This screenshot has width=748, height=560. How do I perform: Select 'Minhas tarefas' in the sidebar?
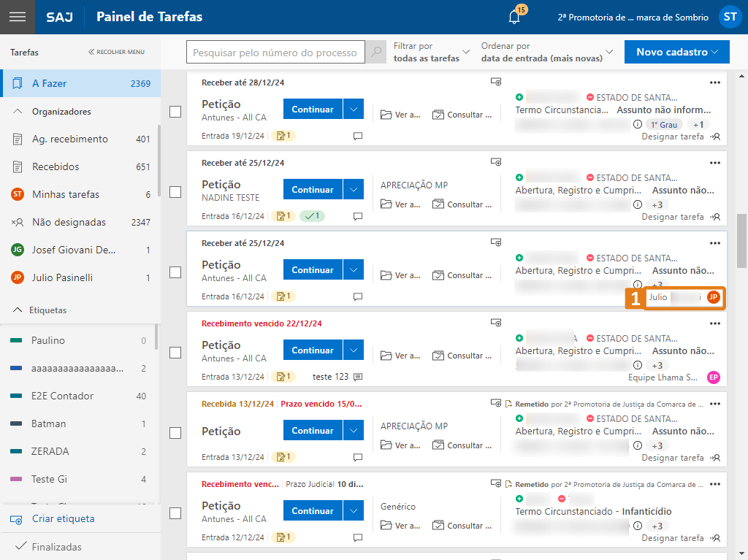(65, 194)
